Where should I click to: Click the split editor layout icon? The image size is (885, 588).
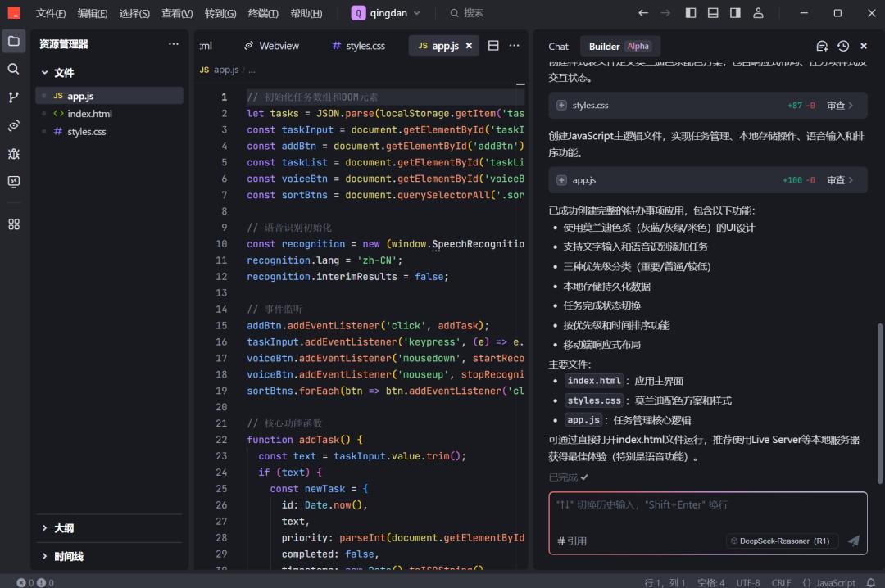click(x=493, y=46)
